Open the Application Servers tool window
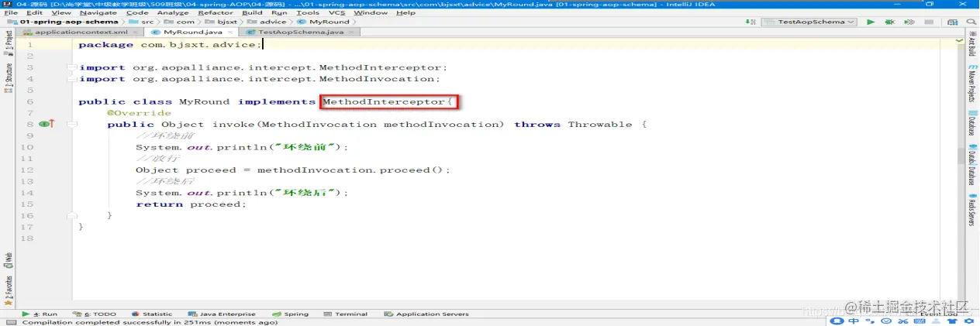The height and width of the screenshot is (326, 980). (427, 314)
